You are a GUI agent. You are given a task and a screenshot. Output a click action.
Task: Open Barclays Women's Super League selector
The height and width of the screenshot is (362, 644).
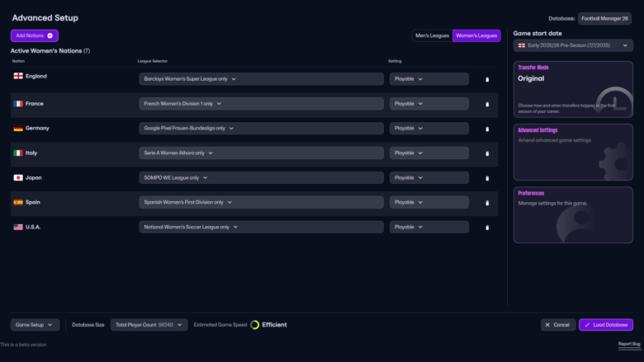coord(261,79)
